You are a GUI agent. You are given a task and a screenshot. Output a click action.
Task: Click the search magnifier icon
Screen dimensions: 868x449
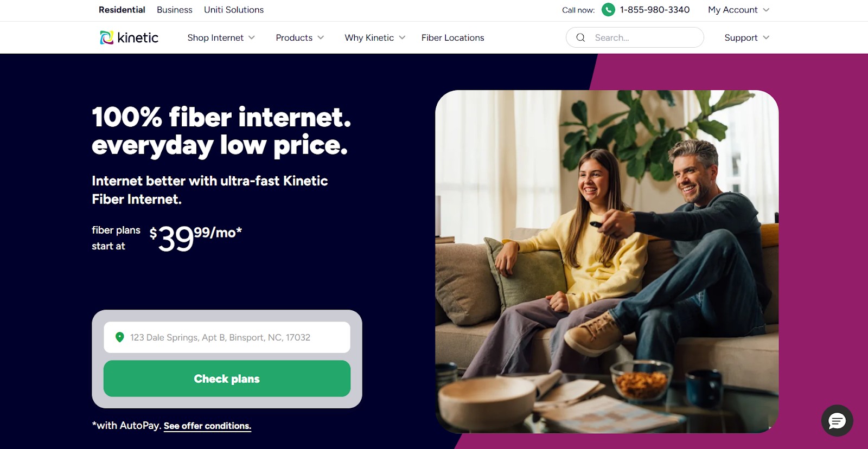(580, 37)
